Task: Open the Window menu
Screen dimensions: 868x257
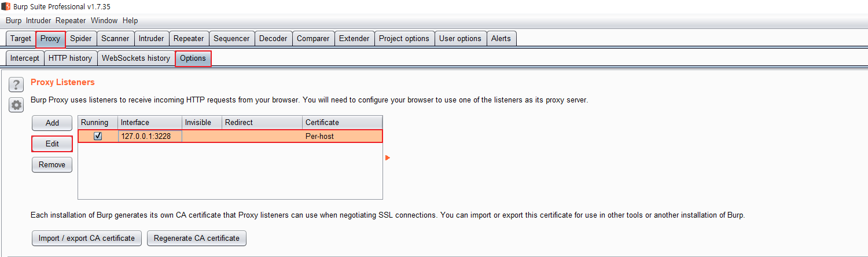Action: pyautogui.click(x=104, y=20)
